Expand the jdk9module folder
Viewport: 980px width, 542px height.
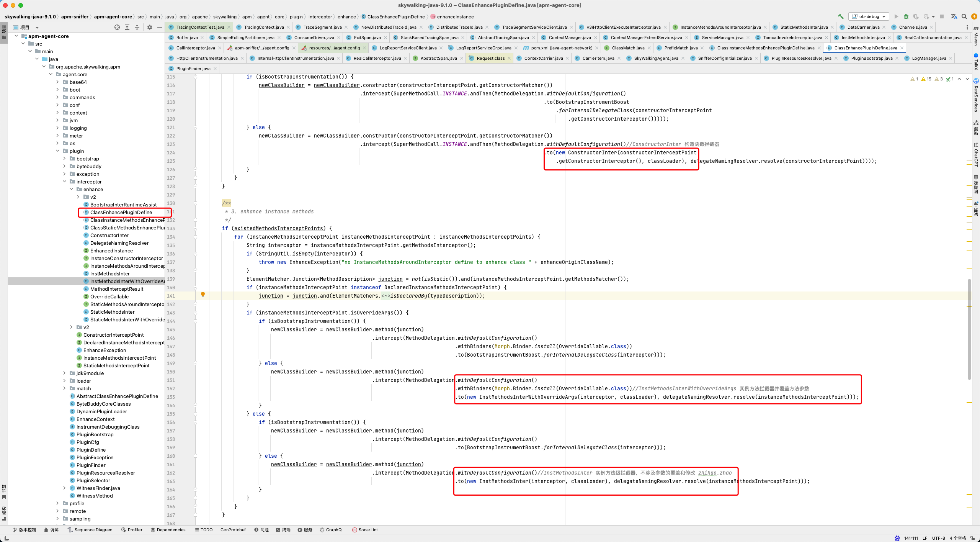[64, 373]
